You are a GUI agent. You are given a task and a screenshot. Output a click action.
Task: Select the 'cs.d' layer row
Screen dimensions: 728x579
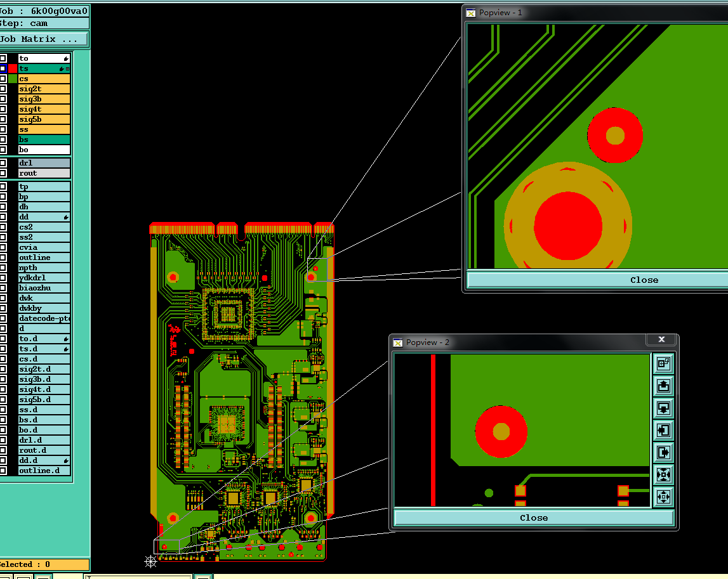click(x=44, y=359)
